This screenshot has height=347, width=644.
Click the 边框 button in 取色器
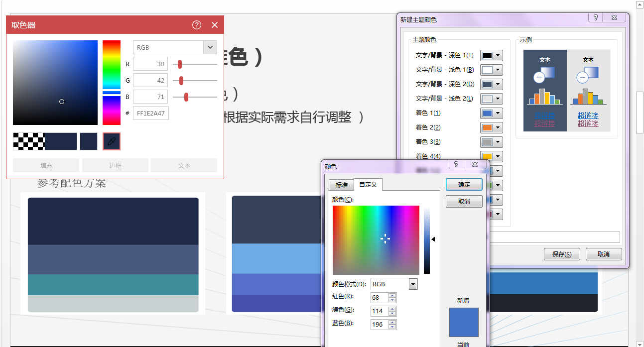tap(115, 165)
